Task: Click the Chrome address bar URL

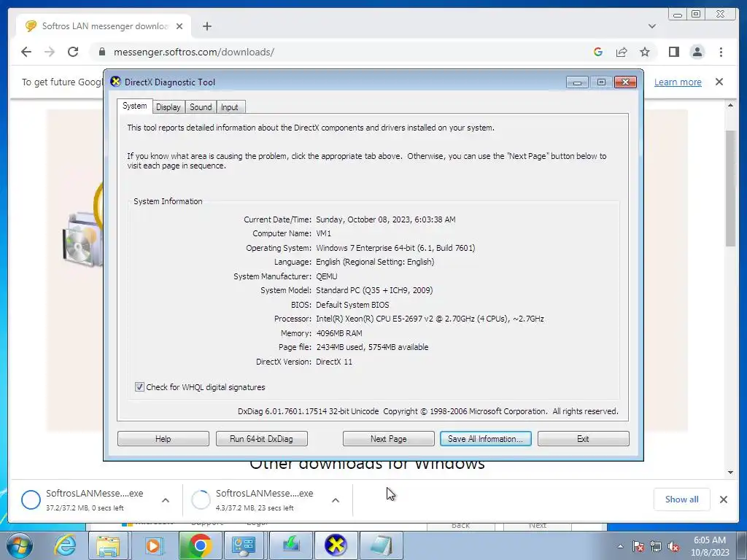Action: point(194,52)
